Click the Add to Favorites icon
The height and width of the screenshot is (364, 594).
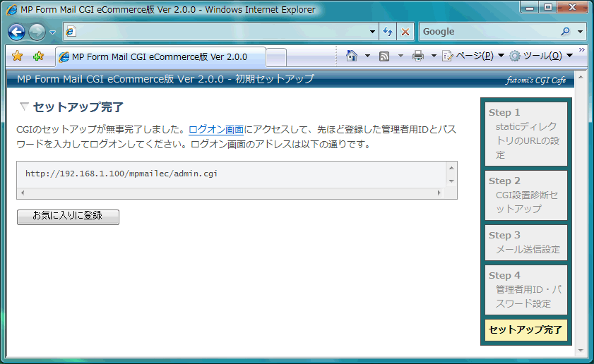38,56
